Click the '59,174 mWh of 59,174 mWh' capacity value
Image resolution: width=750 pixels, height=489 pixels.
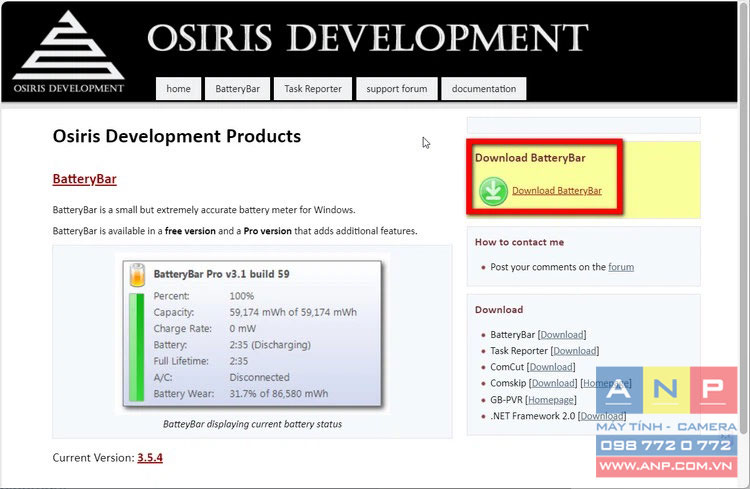(293, 312)
